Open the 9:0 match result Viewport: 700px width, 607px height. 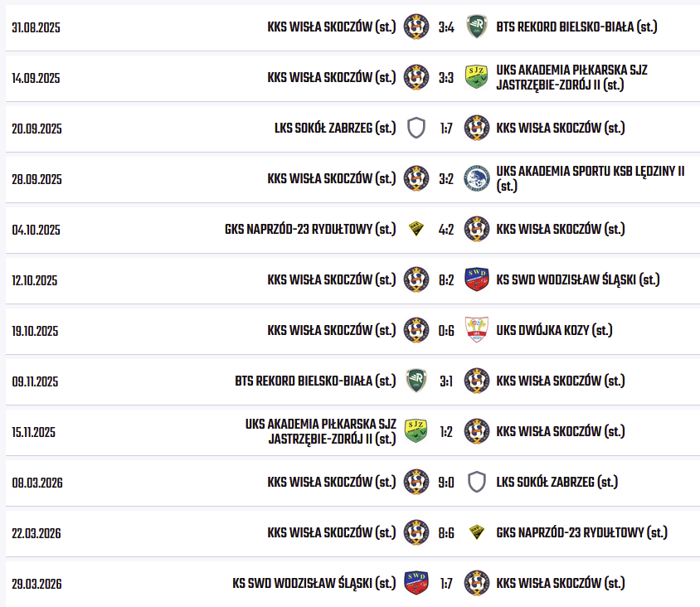coord(446,483)
